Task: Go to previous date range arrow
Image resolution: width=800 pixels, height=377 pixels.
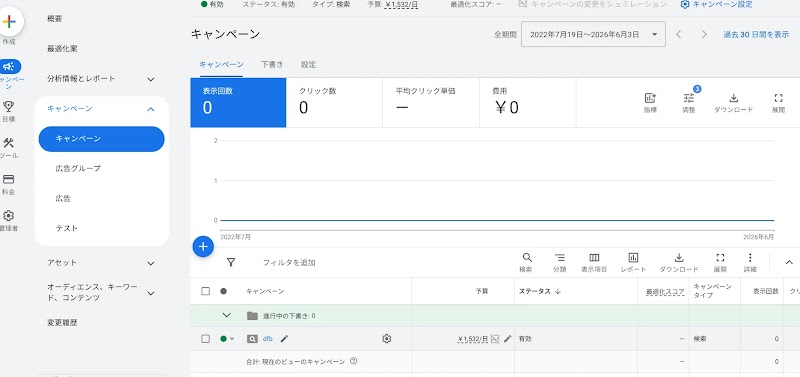Action: pyautogui.click(x=679, y=34)
